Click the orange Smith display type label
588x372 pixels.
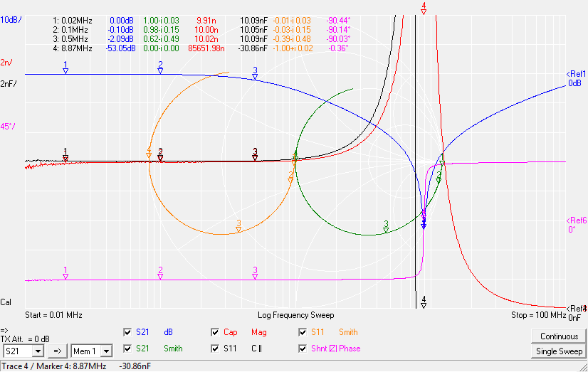(348, 332)
